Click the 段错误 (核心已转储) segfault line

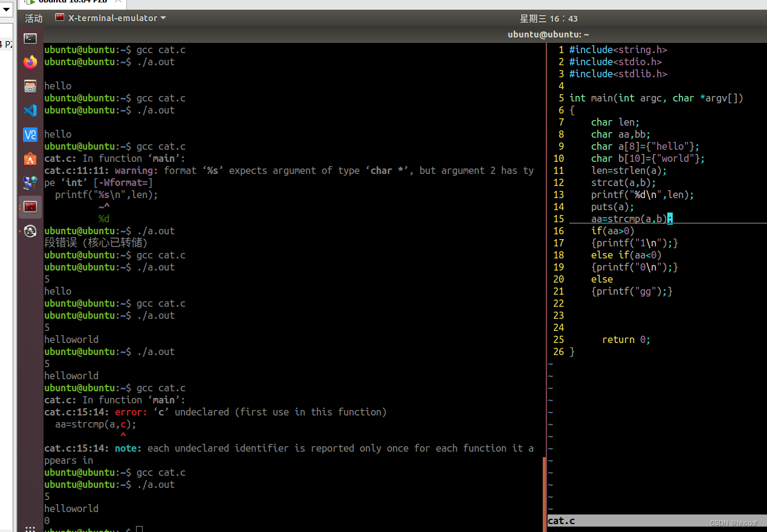pos(96,243)
